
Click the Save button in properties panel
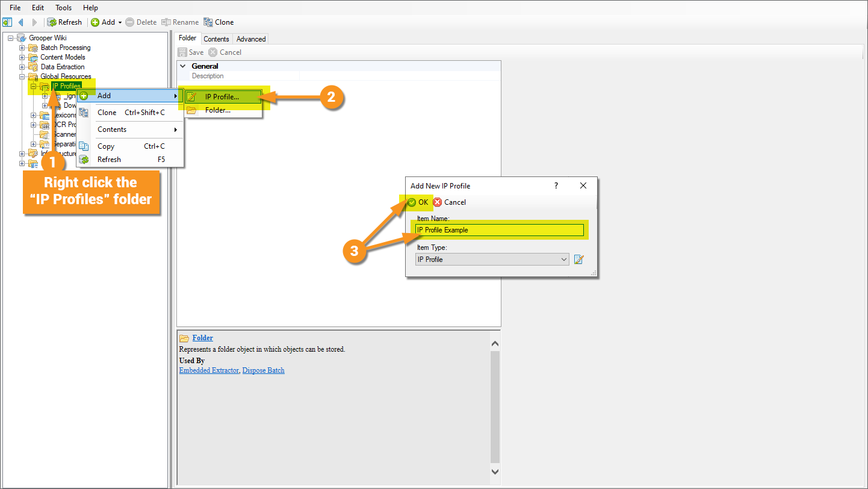[191, 52]
